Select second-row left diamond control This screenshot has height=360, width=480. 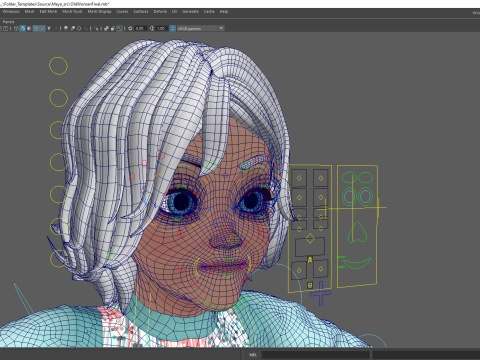click(x=299, y=198)
